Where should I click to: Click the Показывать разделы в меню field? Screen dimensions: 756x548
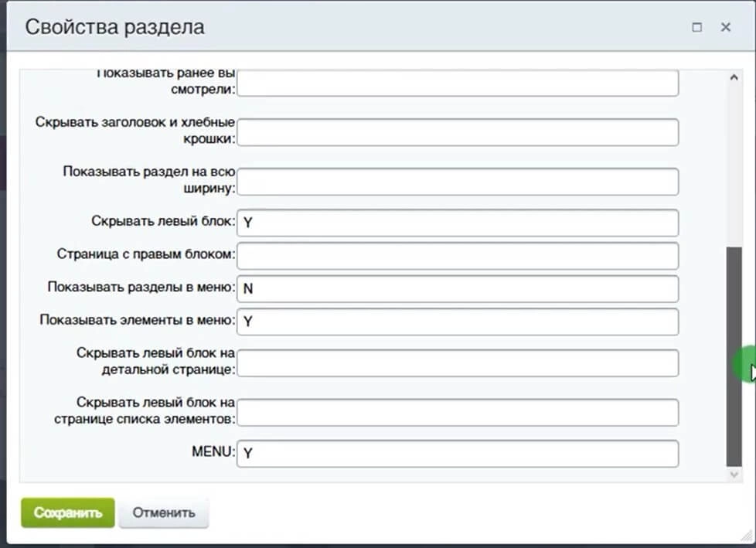pyautogui.click(x=458, y=289)
